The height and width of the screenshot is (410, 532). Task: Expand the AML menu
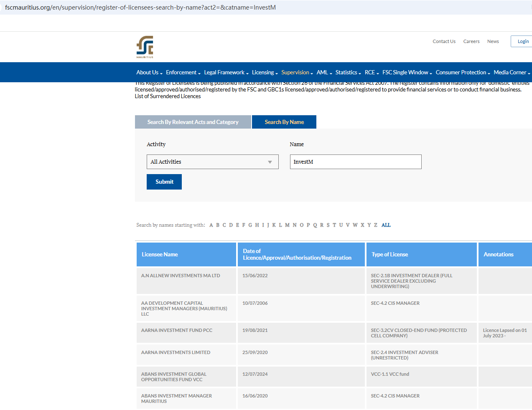point(324,73)
